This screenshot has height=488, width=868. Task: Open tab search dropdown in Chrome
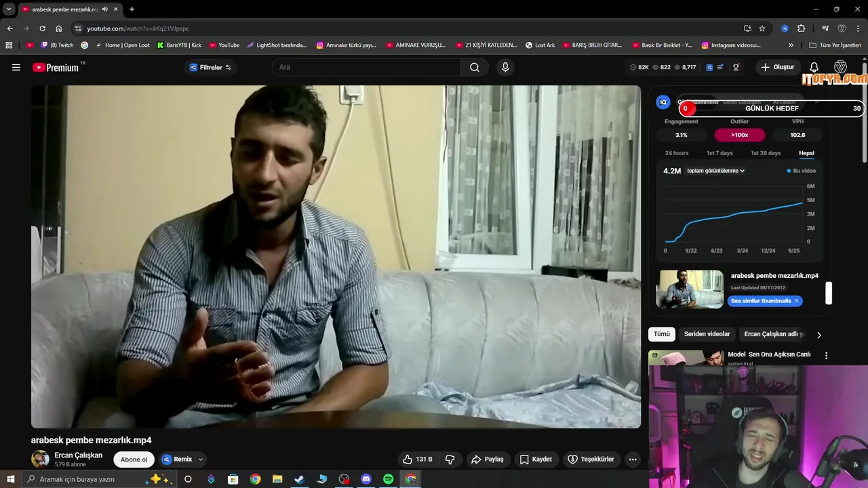coord(9,9)
